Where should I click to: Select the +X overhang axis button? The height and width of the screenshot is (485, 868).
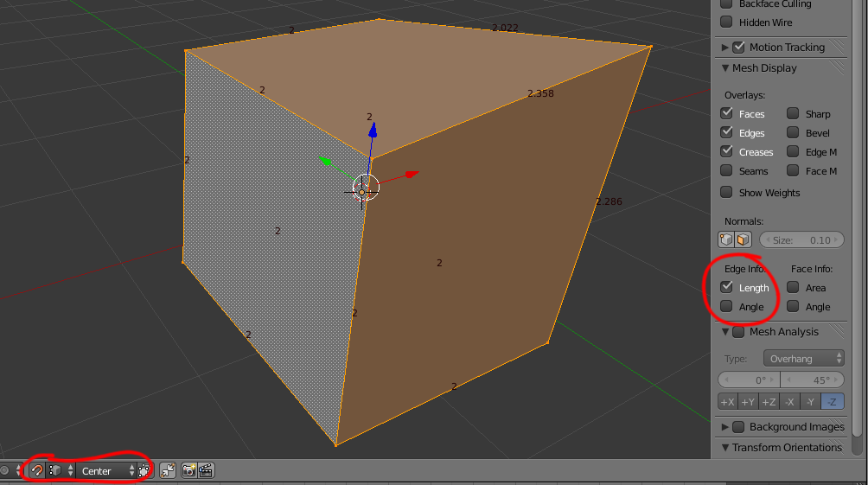coord(727,401)
